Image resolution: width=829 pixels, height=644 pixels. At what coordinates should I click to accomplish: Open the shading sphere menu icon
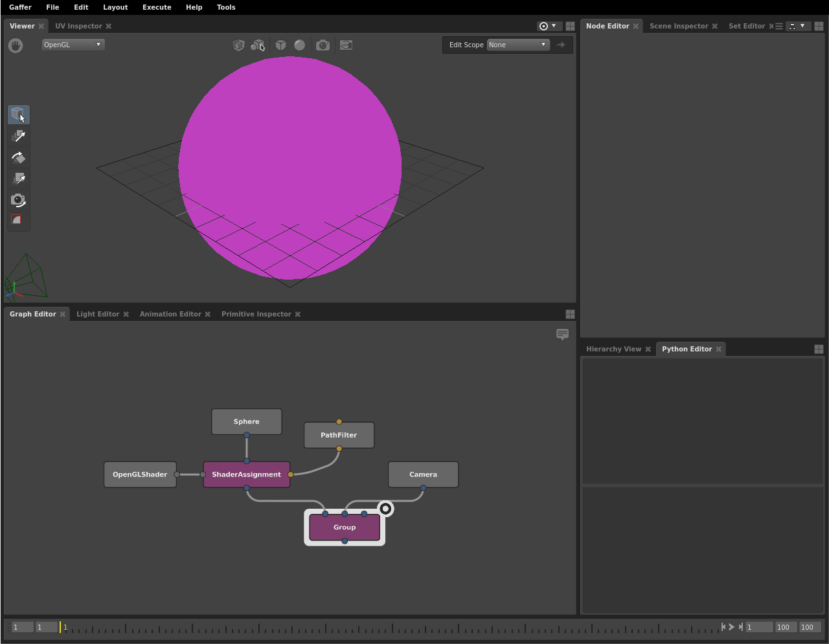click(299, 45)
